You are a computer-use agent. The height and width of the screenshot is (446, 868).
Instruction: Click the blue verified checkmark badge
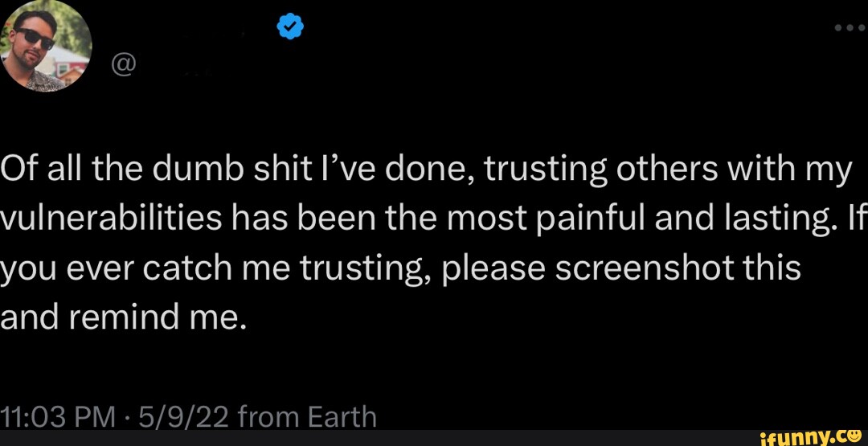tap(289, 28)
